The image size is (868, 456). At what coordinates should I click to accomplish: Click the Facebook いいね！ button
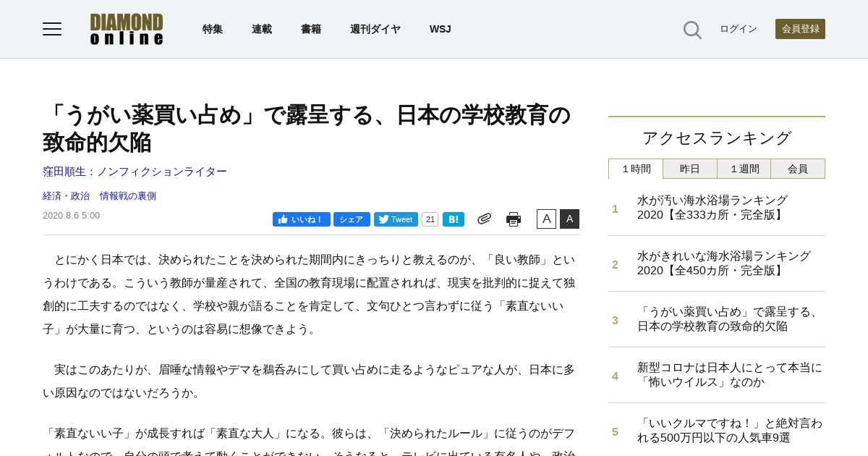[x=302, y=219]
